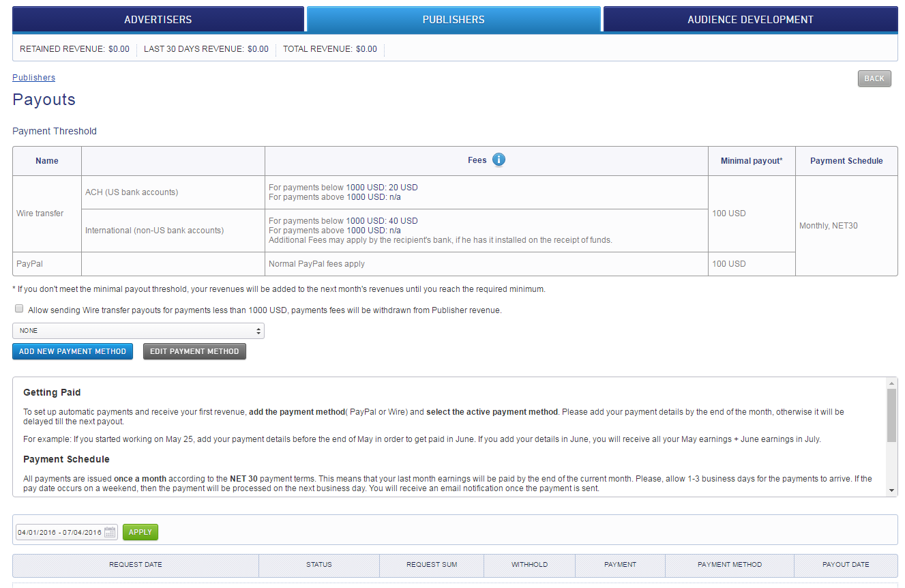
Task: Click the Payment Method column header
Action: [730, 565]
